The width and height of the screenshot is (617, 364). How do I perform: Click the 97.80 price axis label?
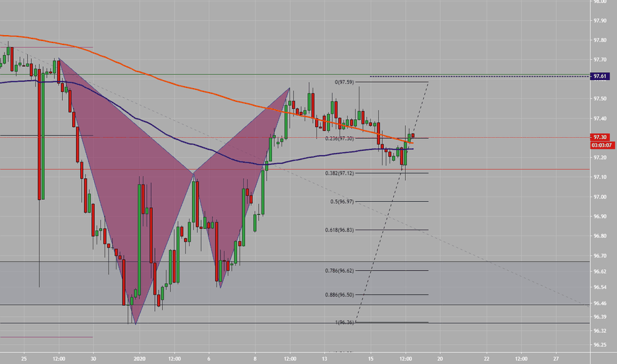click(600, 40)
